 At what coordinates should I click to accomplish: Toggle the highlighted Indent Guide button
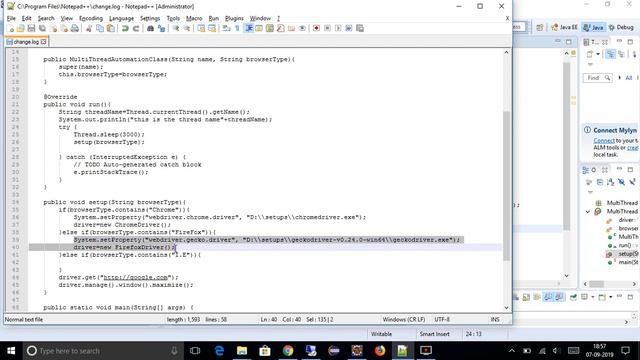[249, 29]
